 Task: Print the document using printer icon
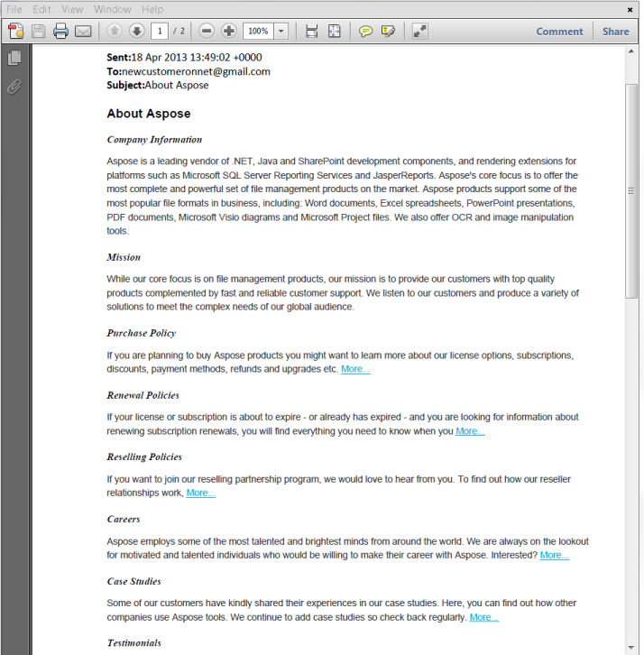60,32
